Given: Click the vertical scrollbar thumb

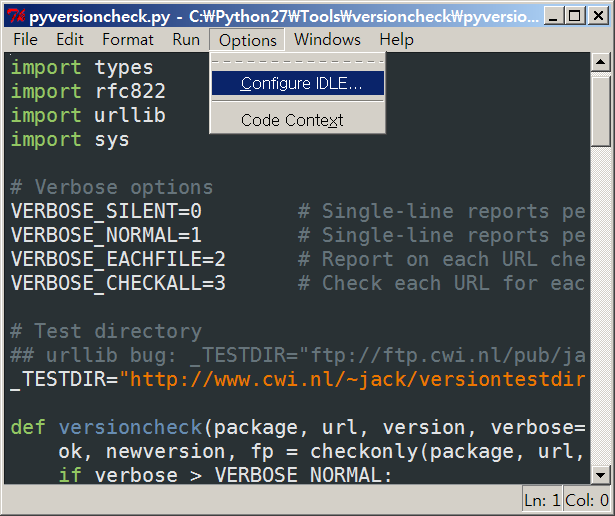Looking at the screenshot, I should click(x=600, y=112).
